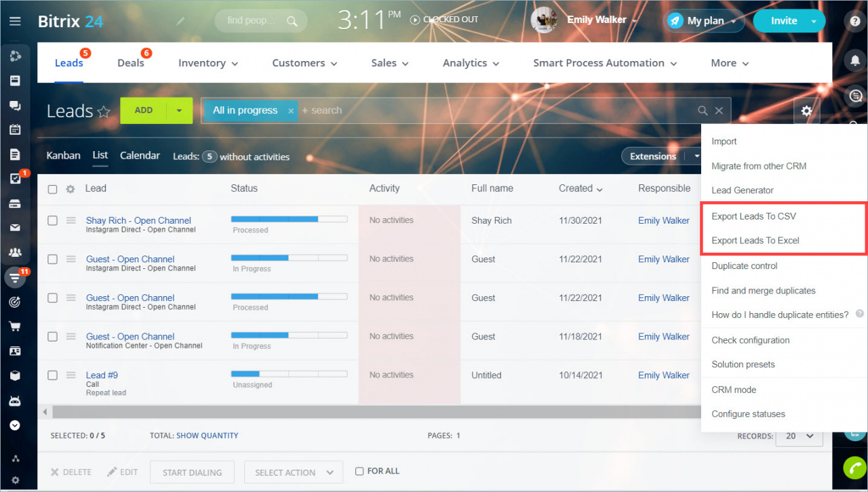
Task: Expand the Inventory menu
Action: (208, 63)
